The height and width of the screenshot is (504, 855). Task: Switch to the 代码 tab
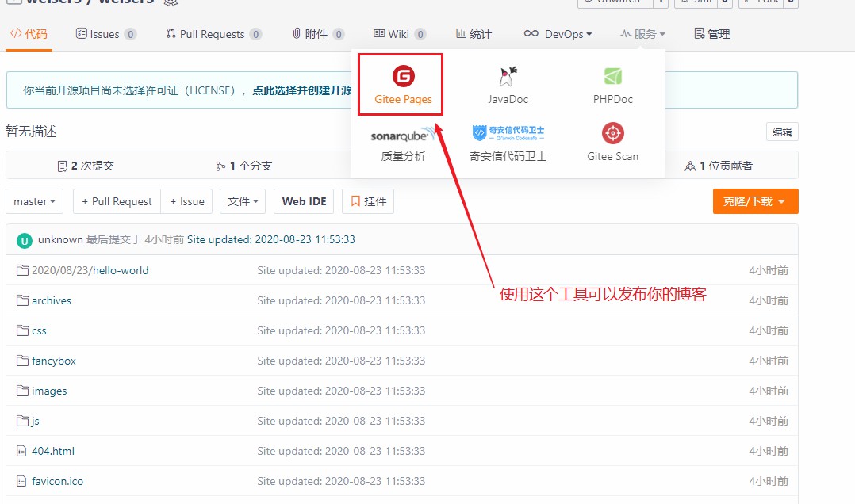29,34
